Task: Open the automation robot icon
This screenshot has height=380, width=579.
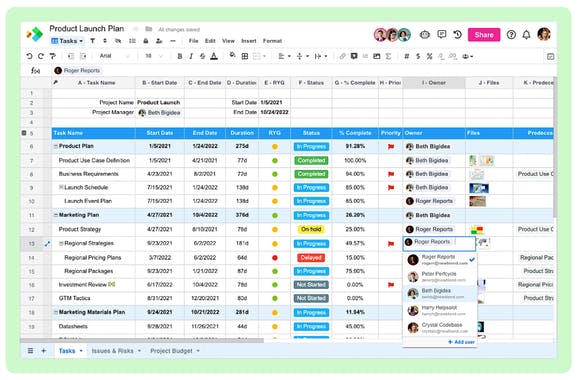Action: point(425,35)
